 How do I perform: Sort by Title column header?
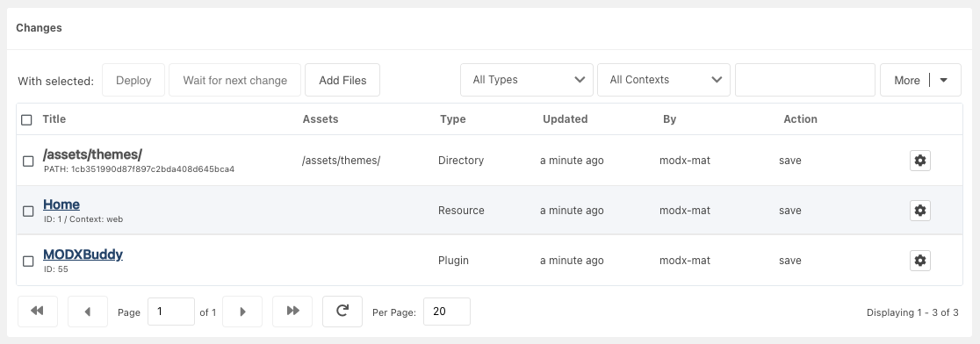pos(54,119)
